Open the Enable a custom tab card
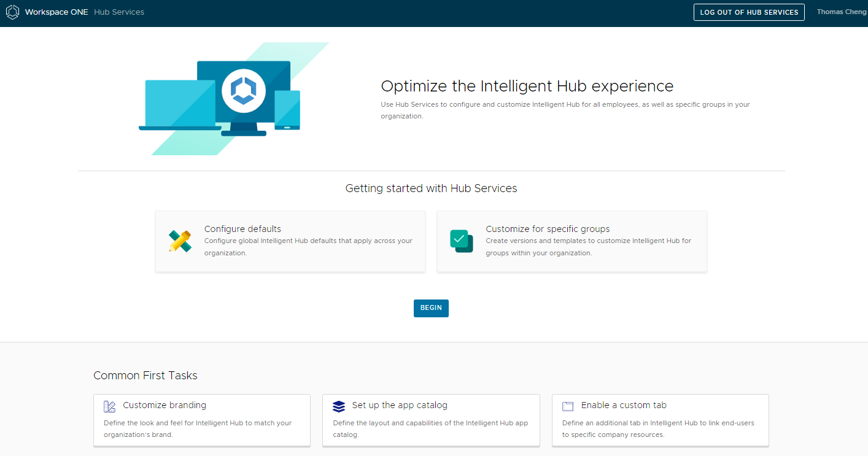868x456 pixels. [661, 420]
